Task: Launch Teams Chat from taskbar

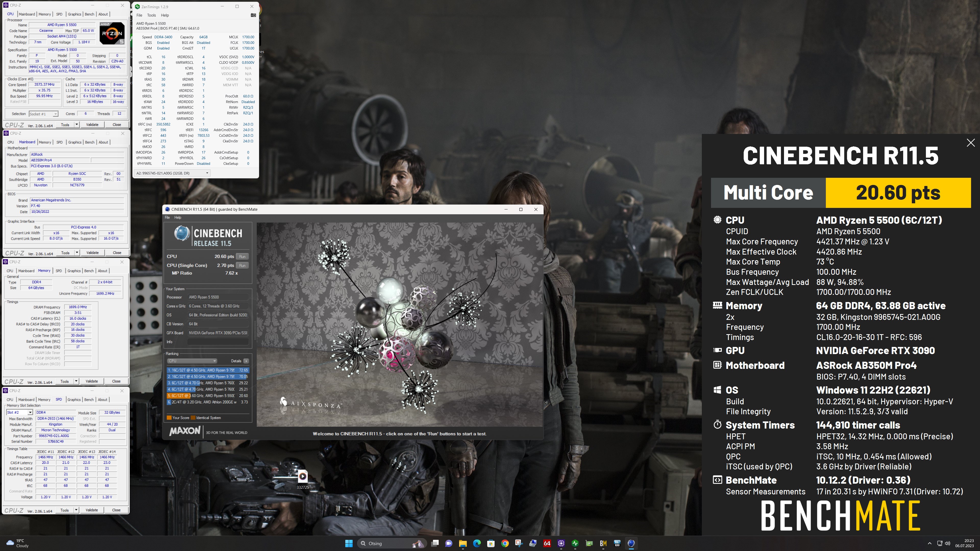Action: click(x=449, y=543)
